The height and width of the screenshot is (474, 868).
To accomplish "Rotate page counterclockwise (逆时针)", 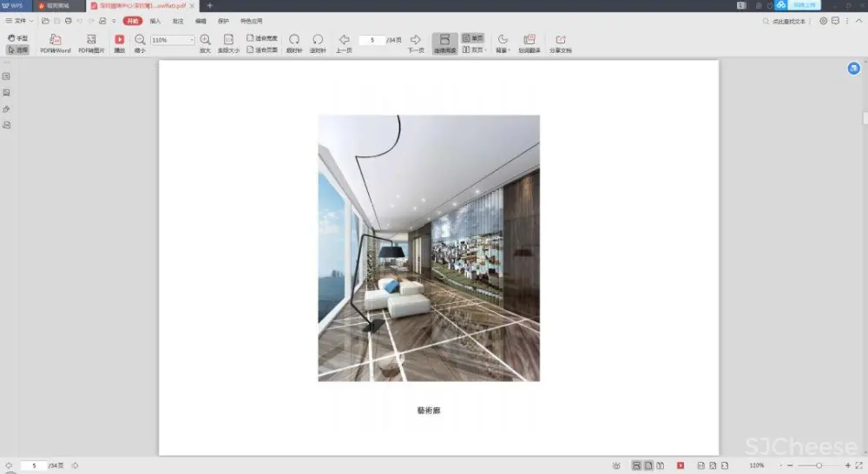I will [x=318, y=43].
